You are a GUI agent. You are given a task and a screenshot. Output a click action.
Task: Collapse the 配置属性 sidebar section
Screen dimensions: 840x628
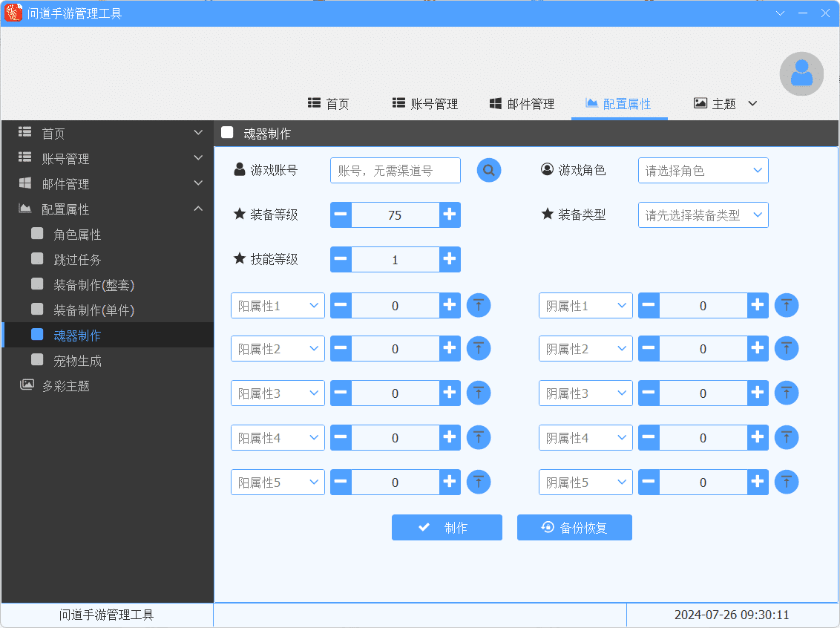198,209
